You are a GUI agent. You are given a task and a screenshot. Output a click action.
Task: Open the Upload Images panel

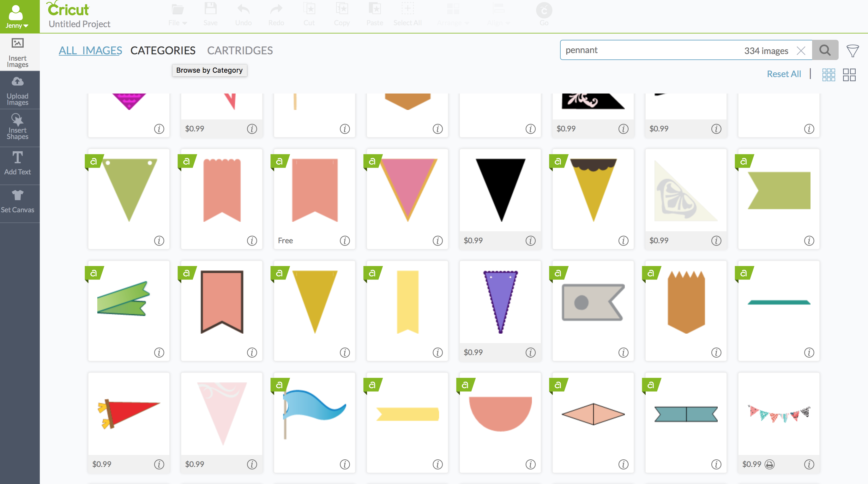17,90
